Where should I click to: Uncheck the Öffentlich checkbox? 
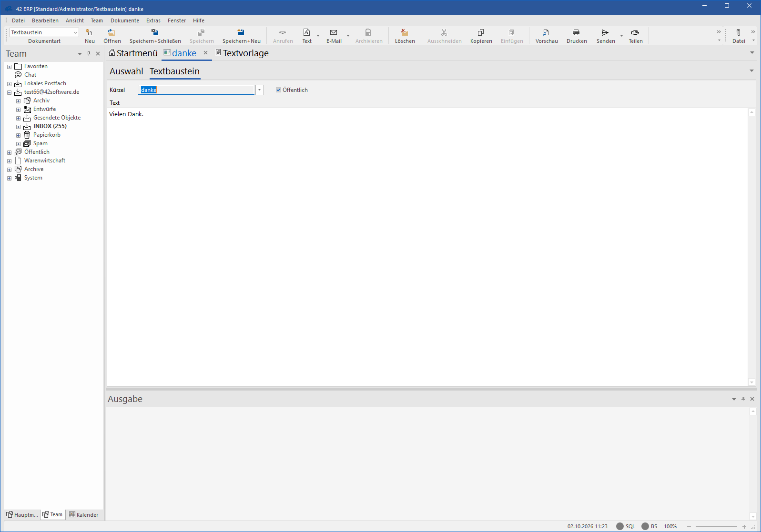coord(278,90)
